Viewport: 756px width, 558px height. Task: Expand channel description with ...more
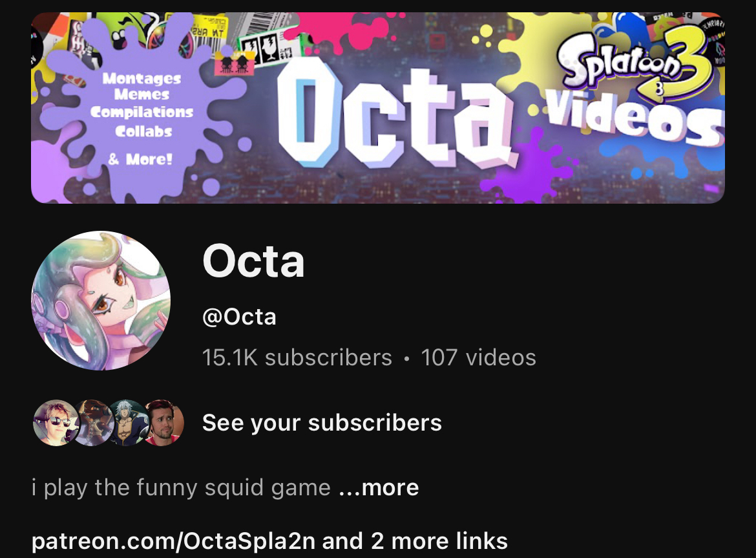pos(379,487)
